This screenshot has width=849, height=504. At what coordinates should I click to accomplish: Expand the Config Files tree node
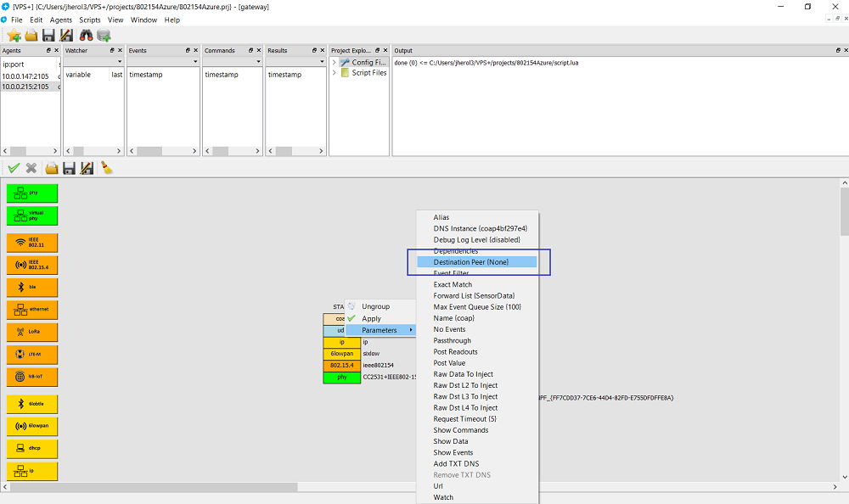coord(335,62)
